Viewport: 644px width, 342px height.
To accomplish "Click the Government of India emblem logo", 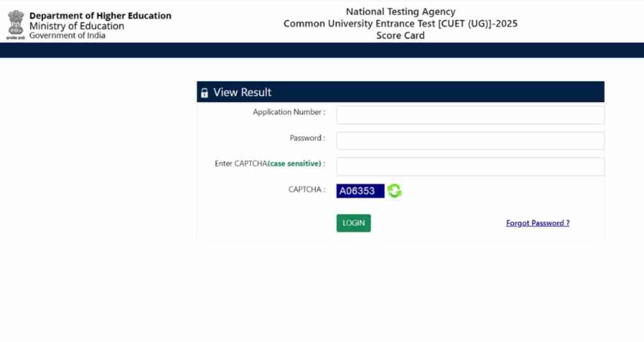I will (x=16, y=25).
